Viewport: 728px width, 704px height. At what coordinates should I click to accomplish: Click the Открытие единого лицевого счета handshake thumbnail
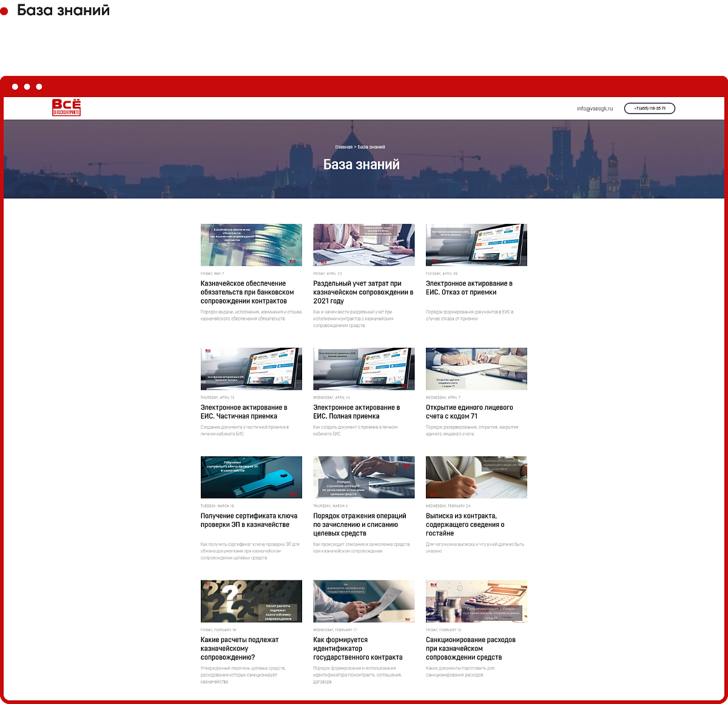pos(476,368)
